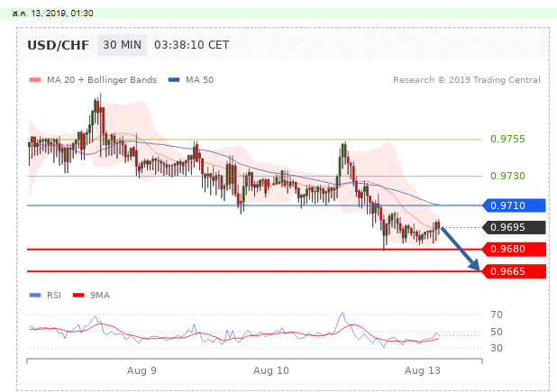Click the Research © 2019 Trading Central credit
Image resolution: width=557 pixels, height=392 pixels.
466,80
